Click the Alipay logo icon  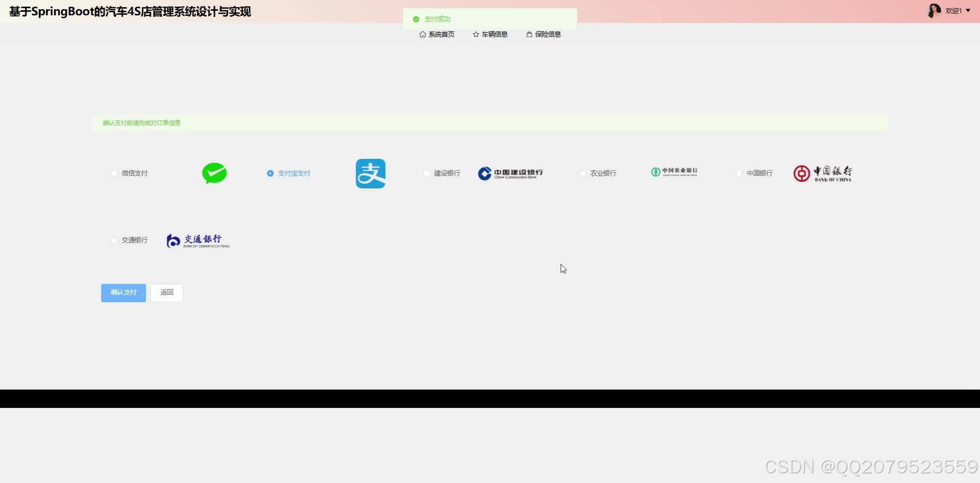click(371, 174)
